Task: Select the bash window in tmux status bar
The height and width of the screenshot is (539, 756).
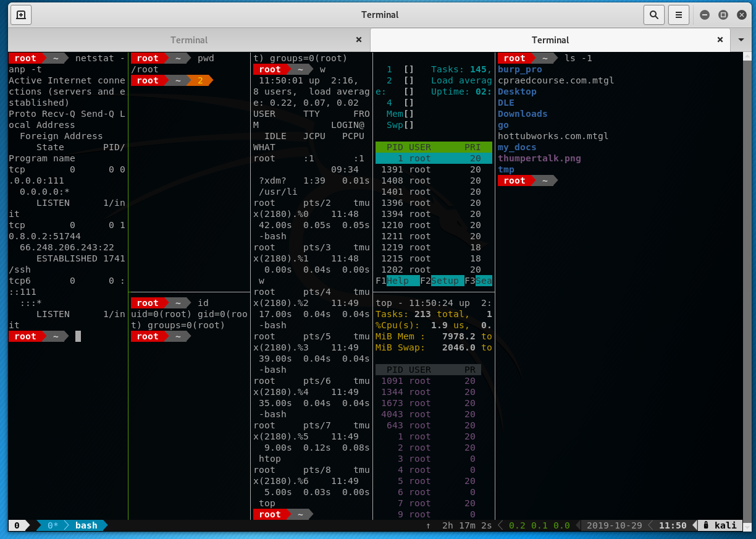Action: pos(86,525)
